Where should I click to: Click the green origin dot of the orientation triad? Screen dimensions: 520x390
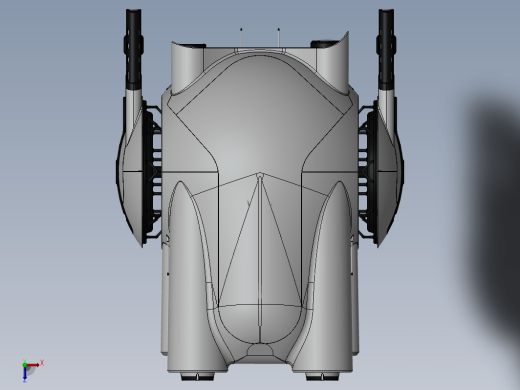tap(25, 365)
